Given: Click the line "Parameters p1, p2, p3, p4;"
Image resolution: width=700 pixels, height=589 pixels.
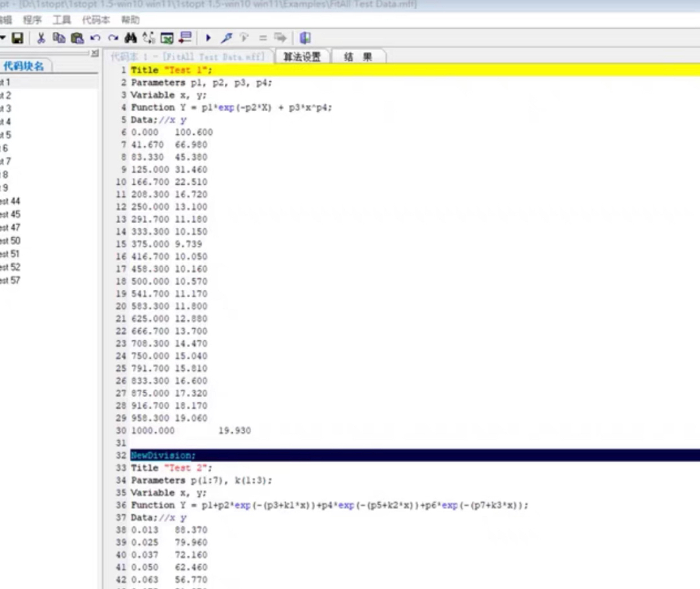Looking at the screenshot, I should point(201,82).
